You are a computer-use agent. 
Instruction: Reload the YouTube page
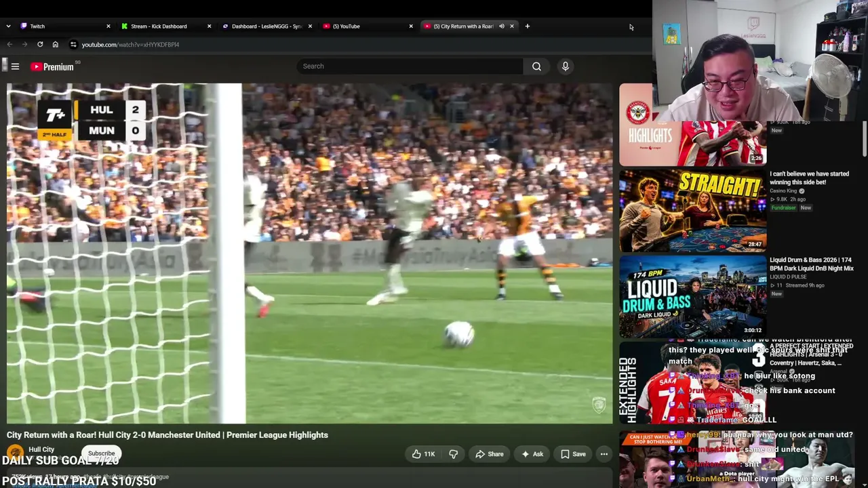tap(40, 45)
